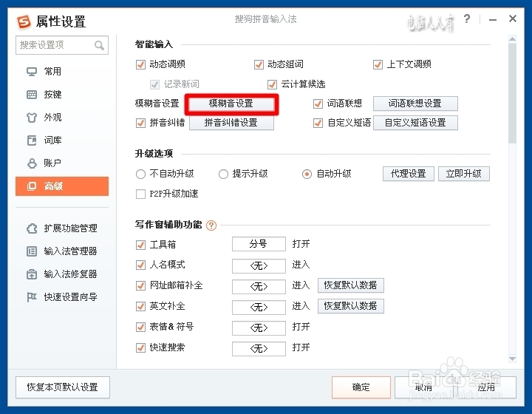Toggle the 人名模式 checkbox

click(x=140, y=265)
